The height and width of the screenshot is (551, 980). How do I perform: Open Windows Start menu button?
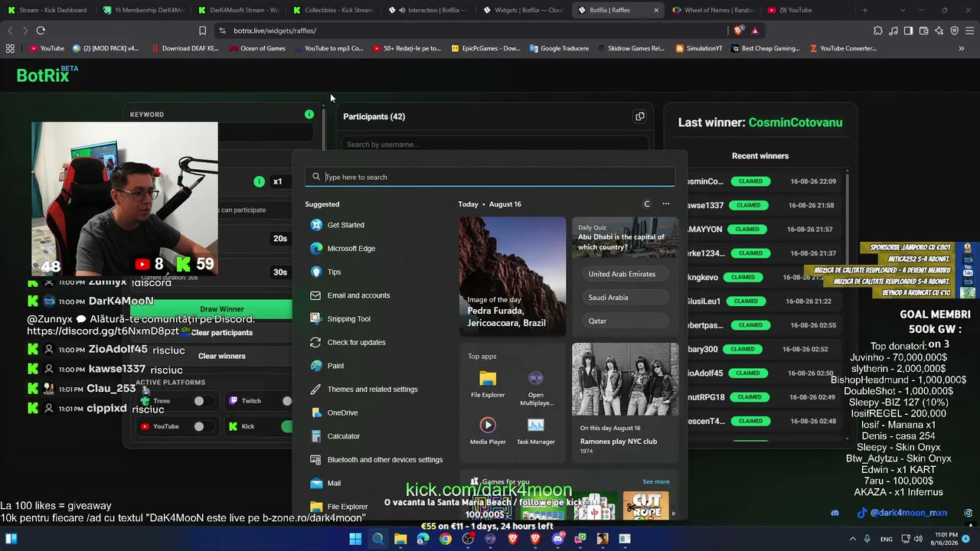(355, 539)
